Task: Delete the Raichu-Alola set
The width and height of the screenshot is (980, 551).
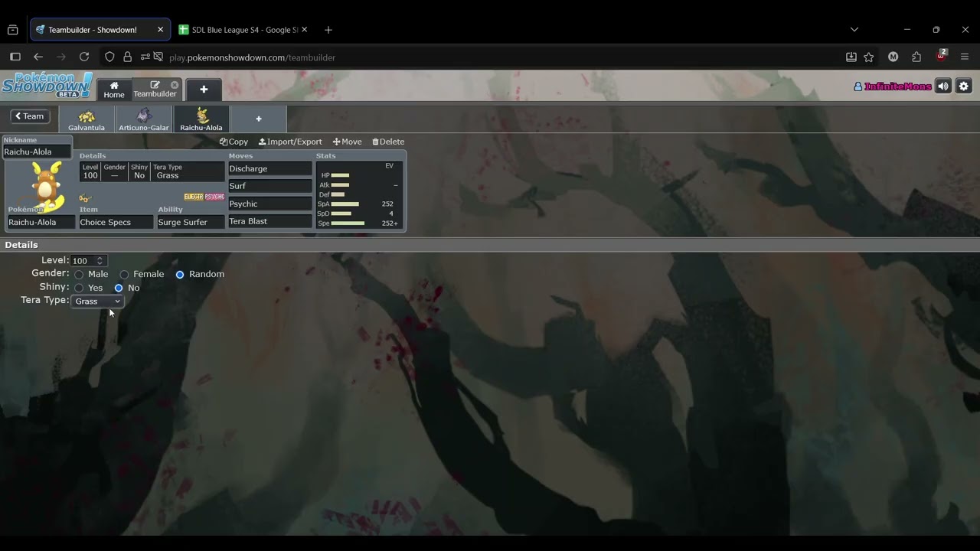Action: click(388, 142)
